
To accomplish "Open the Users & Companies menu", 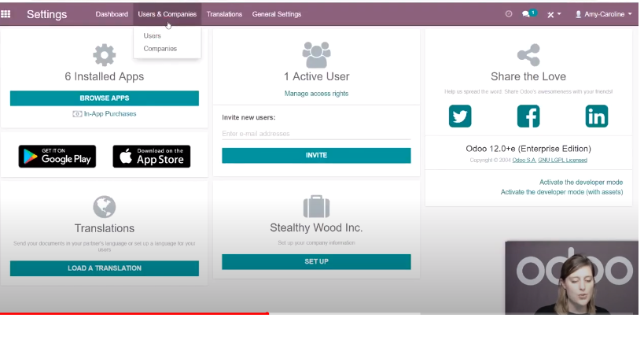I will pos(167,14).
